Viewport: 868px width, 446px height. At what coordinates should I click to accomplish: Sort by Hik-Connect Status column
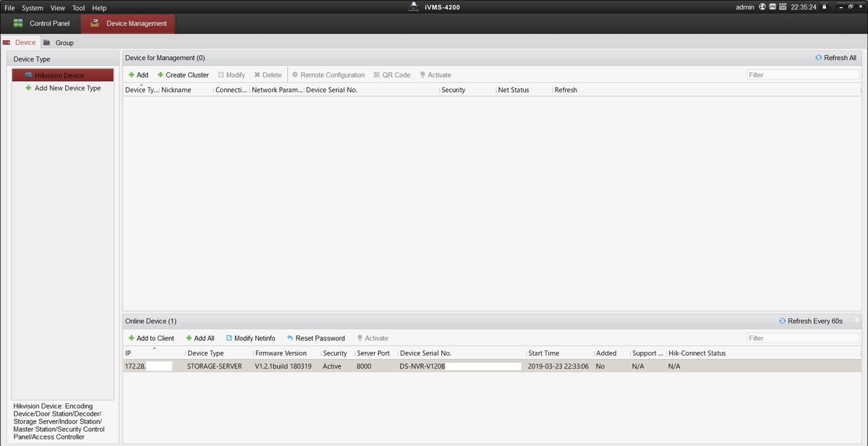tap(697, 353)
